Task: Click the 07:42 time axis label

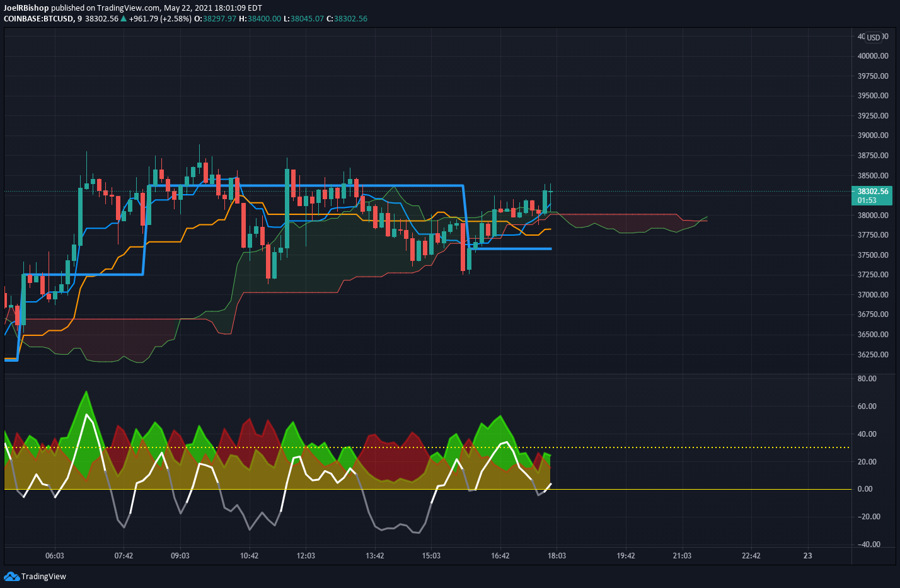Action: 124,556
